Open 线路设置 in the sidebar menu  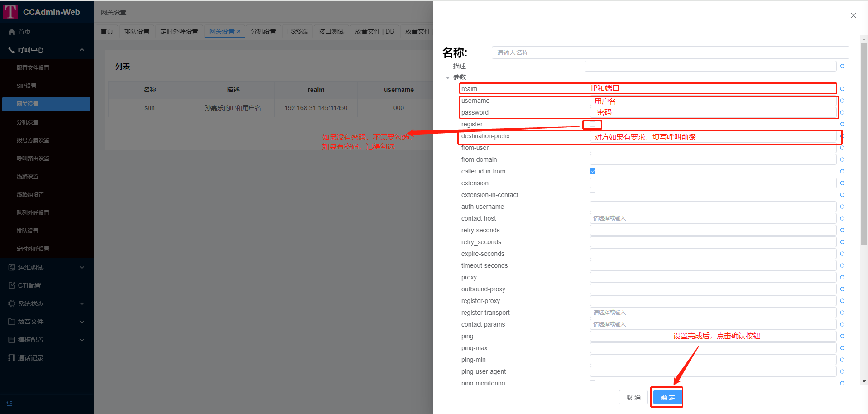28,177
